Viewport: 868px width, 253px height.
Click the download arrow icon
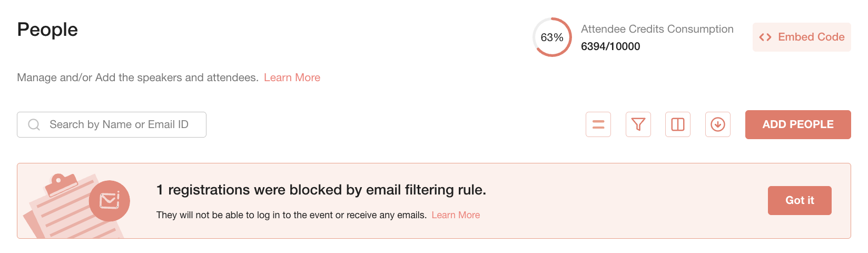click(x=718, y=124)
